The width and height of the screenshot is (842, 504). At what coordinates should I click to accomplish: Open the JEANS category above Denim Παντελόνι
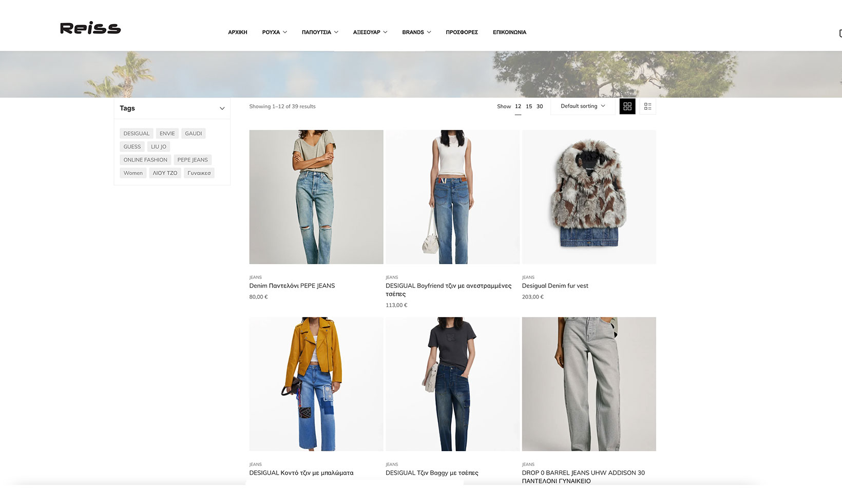coord(255,277)
